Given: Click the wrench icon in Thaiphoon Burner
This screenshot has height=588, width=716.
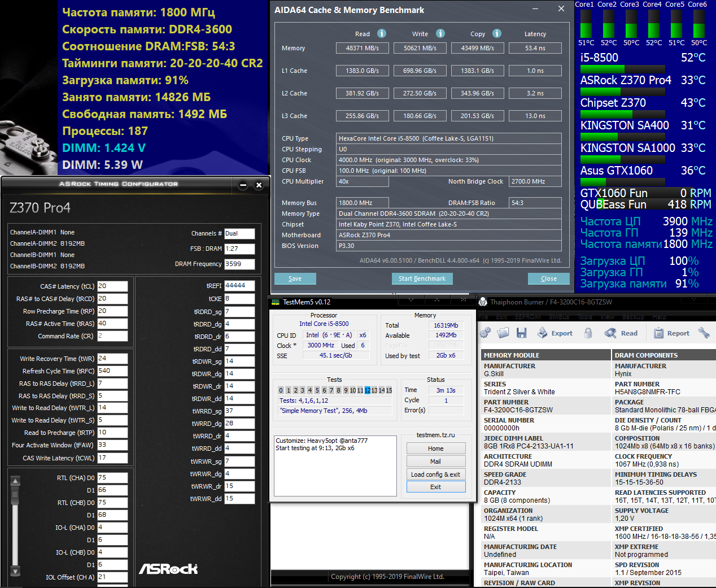Looking at the screenshot, I should point(704,333).
